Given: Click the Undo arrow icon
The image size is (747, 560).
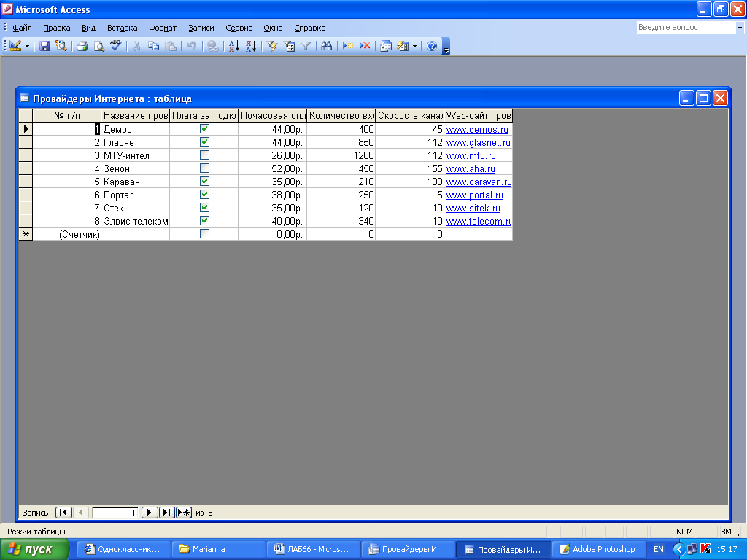Looking at the screenshot, I should [x=192, y=46].
